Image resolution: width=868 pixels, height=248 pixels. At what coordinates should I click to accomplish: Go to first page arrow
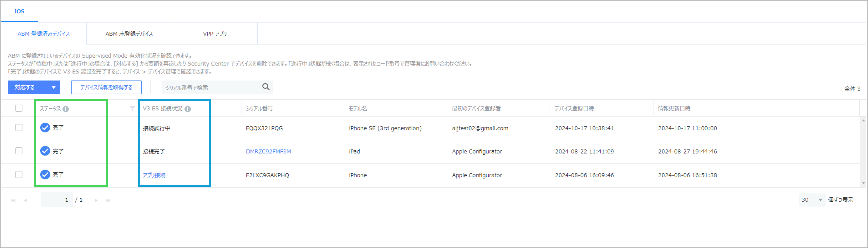[x=13, y=200]
